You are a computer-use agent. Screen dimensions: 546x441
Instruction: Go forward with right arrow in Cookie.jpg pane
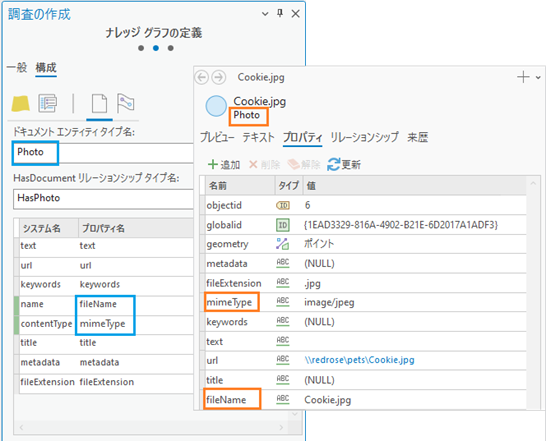(x=219, y=77)
